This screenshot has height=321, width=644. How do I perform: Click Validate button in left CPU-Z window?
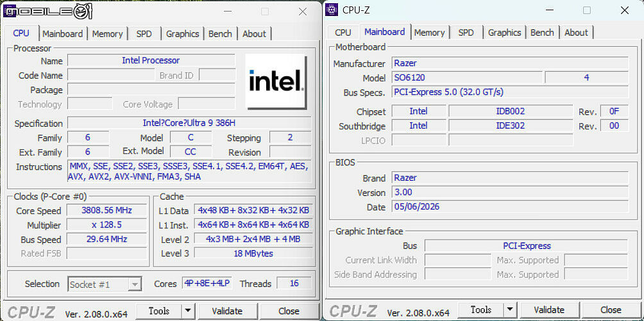(227, 311)
